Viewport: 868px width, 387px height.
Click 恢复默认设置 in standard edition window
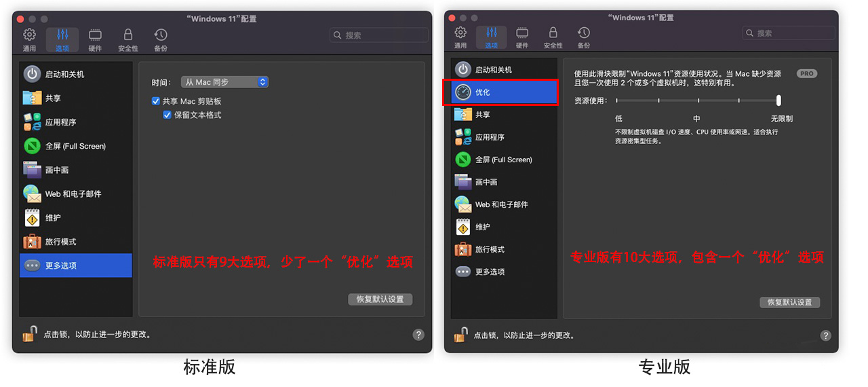380,299
